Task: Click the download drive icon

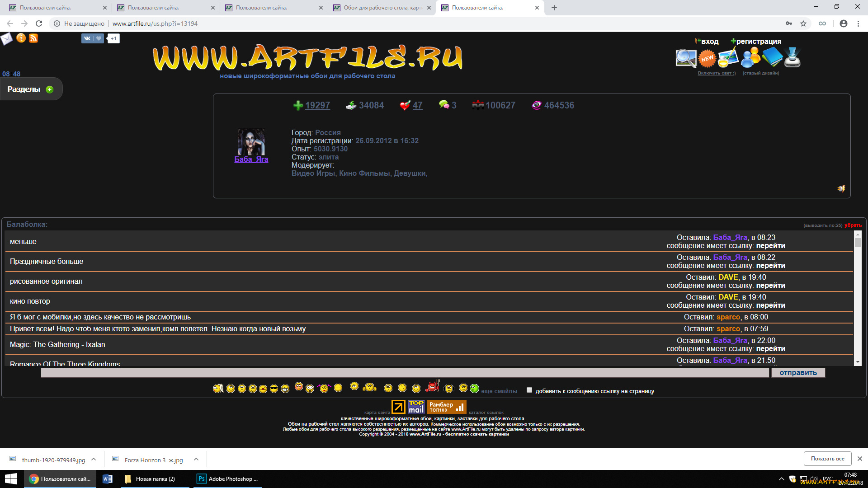Action: (x=793, y=57)
